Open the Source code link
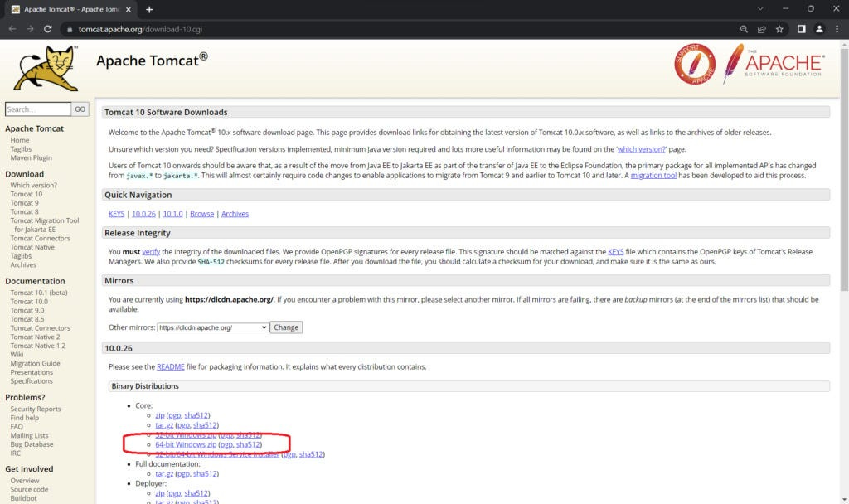 coord(29,489)
